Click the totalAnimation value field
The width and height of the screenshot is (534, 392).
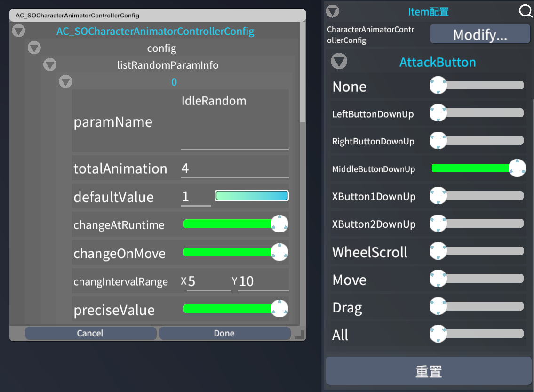235,168
